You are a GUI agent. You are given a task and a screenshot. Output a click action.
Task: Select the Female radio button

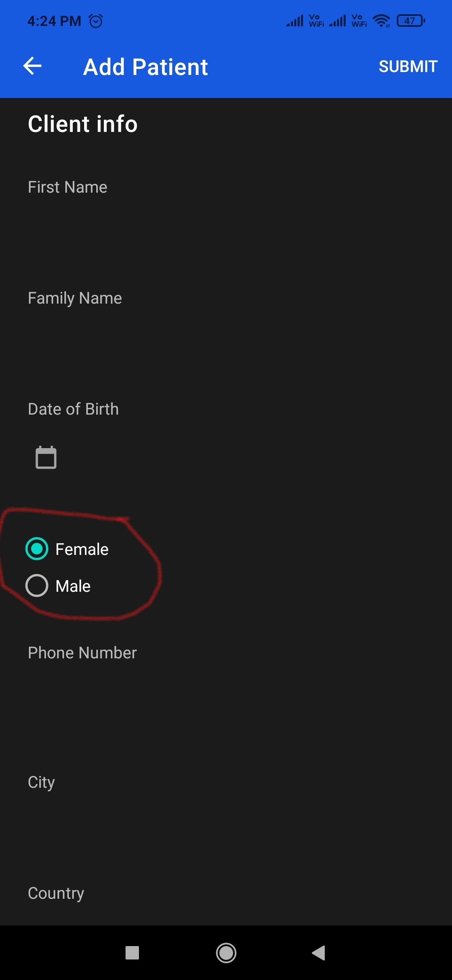click(37, 549)
